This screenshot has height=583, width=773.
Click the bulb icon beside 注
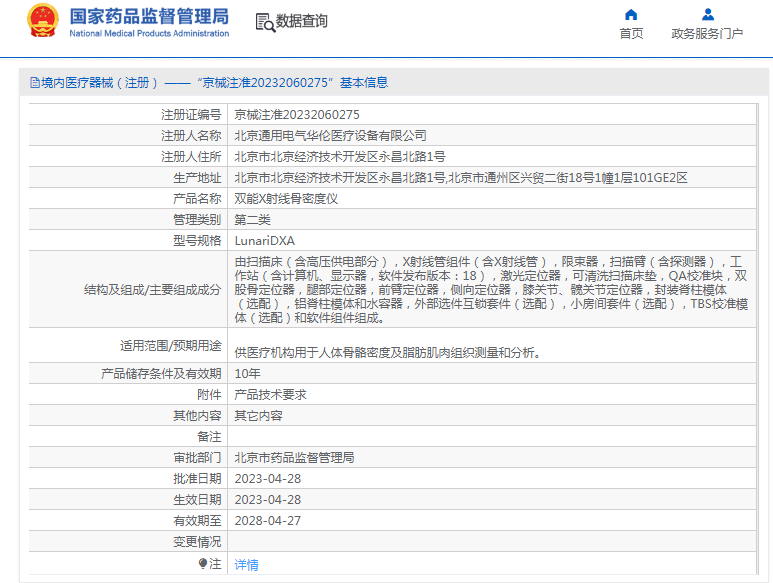point(203,563)
